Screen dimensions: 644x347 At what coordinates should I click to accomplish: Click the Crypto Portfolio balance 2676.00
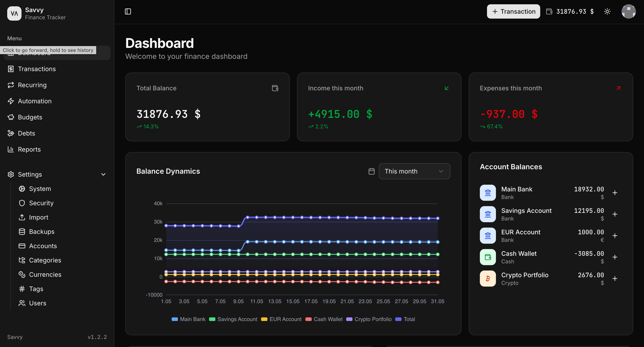[591, 275]
